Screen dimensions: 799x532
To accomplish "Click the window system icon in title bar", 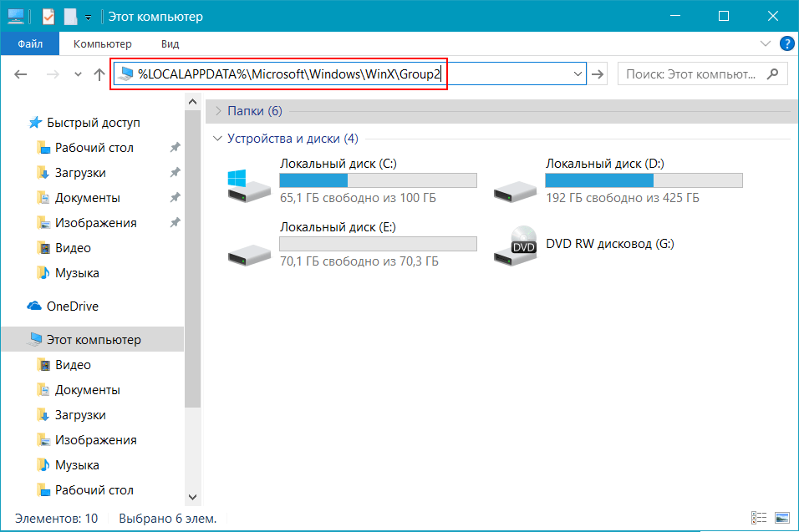I will click(15, 17).
